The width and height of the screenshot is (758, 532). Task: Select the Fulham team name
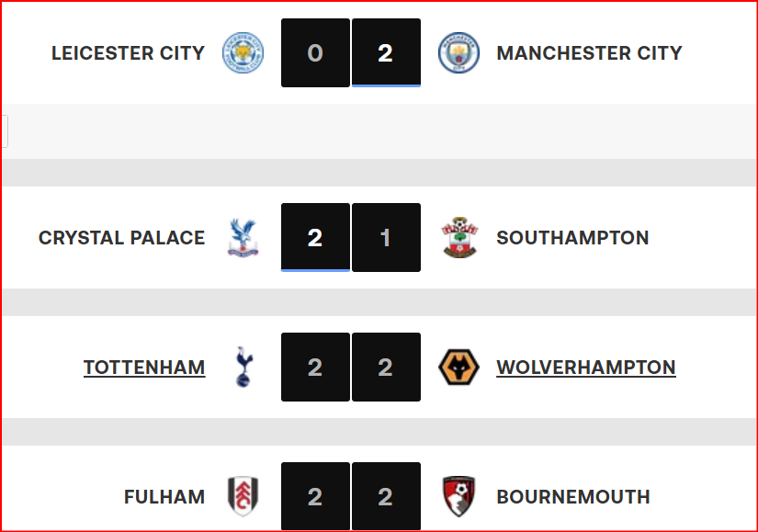click(164, 497)
